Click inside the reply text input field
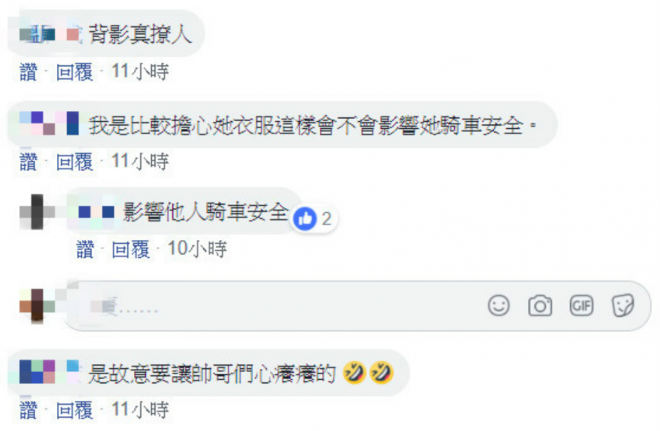660x431 pixels. 286,306
